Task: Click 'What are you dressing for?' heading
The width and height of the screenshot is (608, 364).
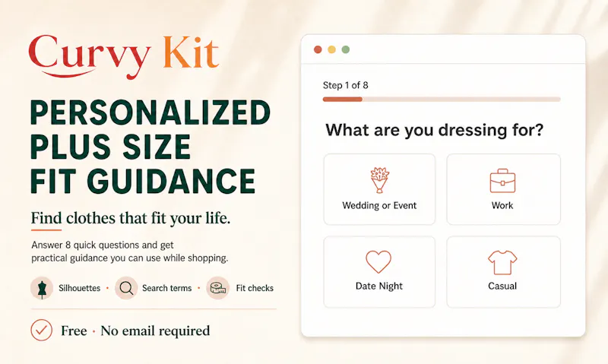Action: click(x=435, y=130)
